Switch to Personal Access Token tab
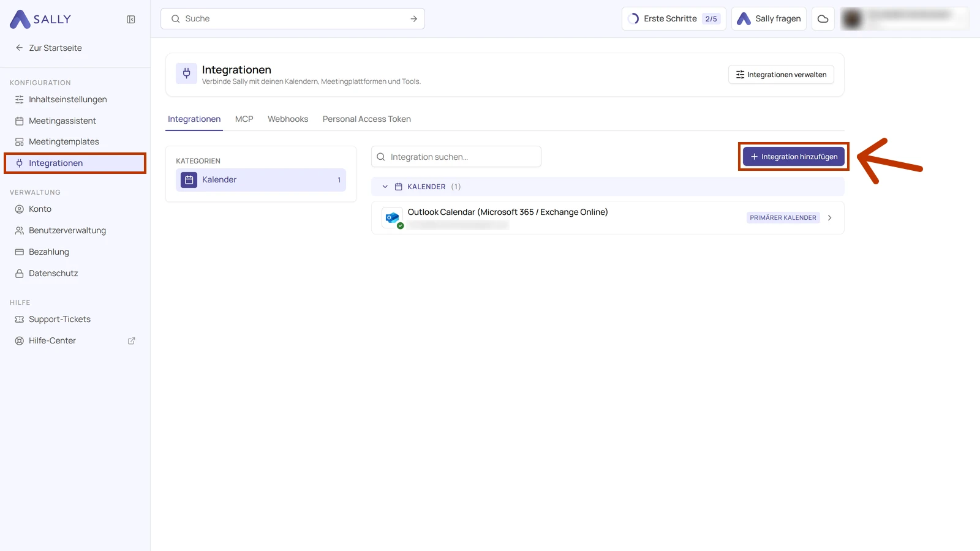 pyautogui.click(x=367, y=119)
